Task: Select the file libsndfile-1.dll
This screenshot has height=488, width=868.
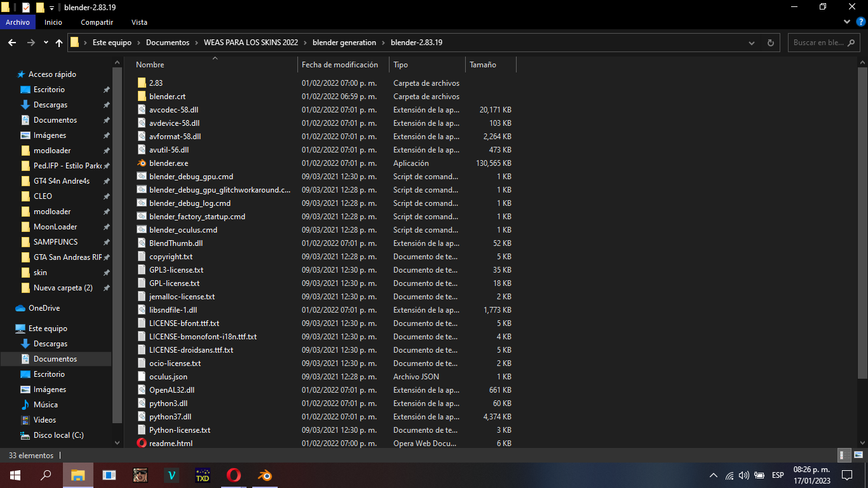Action: tap(173, 310)
